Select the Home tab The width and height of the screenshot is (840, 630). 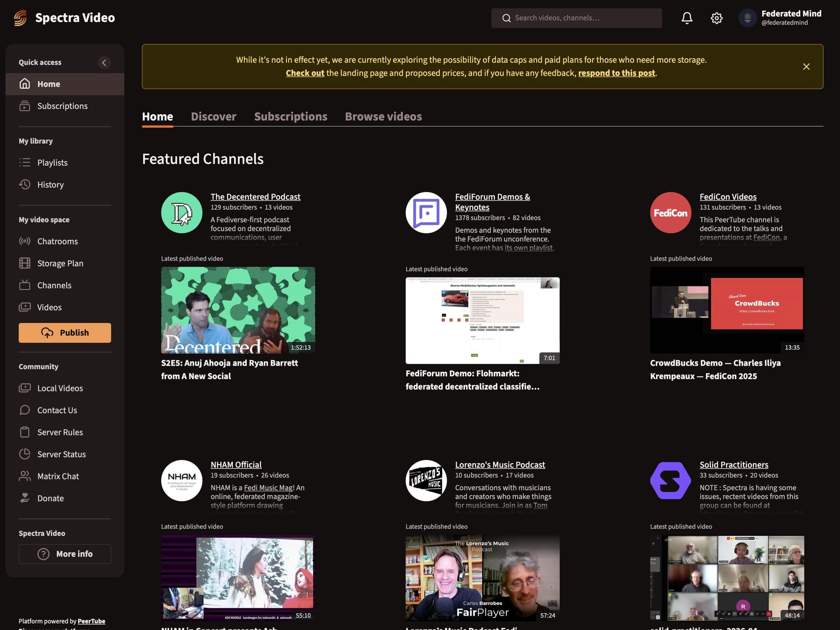[x=157, y=116]
